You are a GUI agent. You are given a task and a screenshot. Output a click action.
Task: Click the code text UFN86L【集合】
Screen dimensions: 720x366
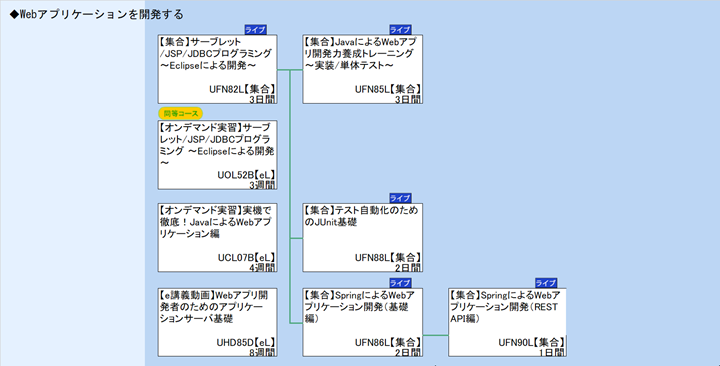tap(388, 343)
